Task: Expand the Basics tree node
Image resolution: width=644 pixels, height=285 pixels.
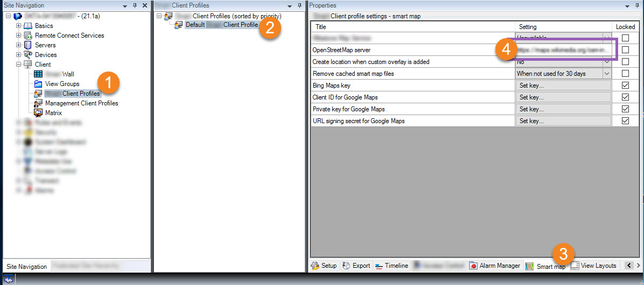Action: click(x=19, y=26)
